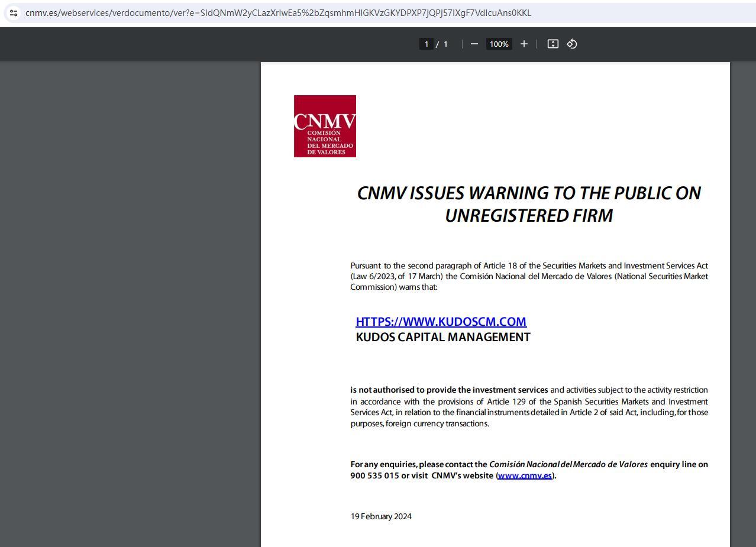Rotate the PDF counterclockwise

pyautogui.click(x=572, y=44)
